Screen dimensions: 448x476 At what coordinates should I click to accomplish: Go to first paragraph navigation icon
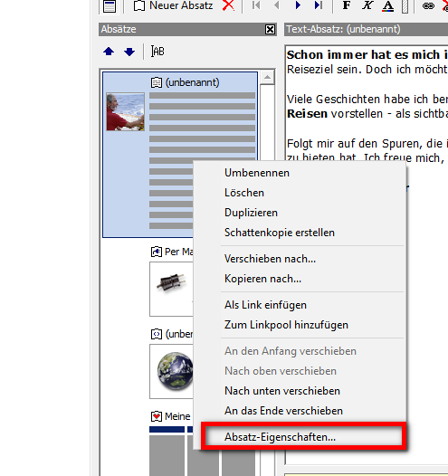[256, 5]
